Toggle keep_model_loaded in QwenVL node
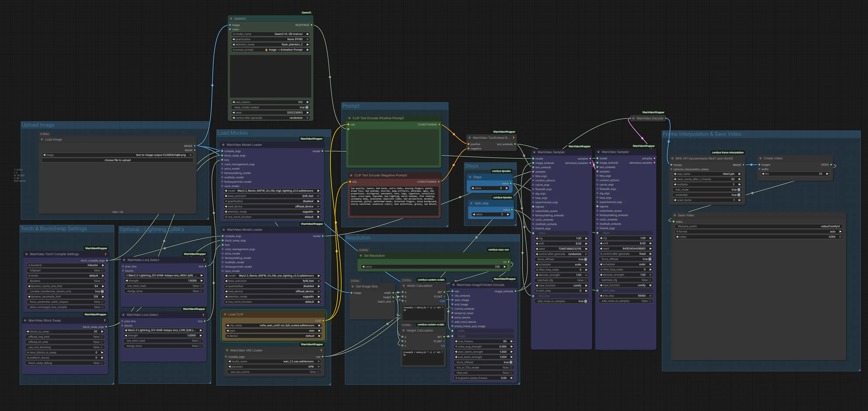Viewport: 868px width, 411px height. tap(307, 107)
